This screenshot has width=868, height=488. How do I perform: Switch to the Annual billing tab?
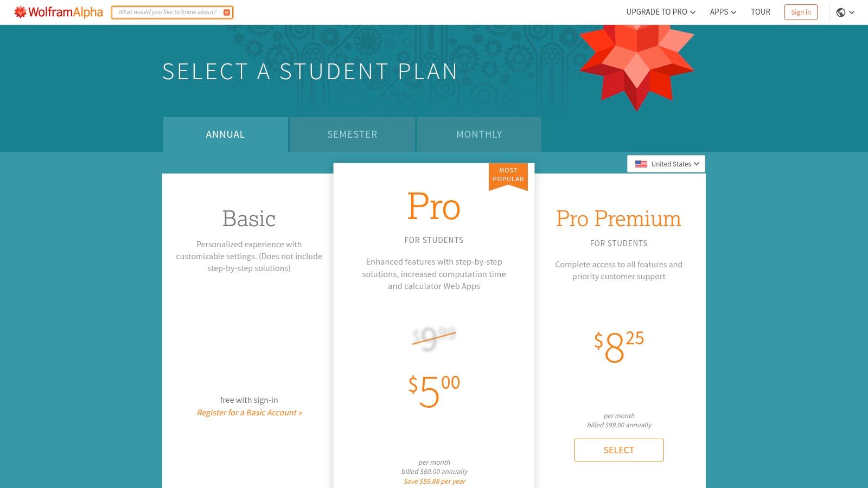click(x=225, y=134)
